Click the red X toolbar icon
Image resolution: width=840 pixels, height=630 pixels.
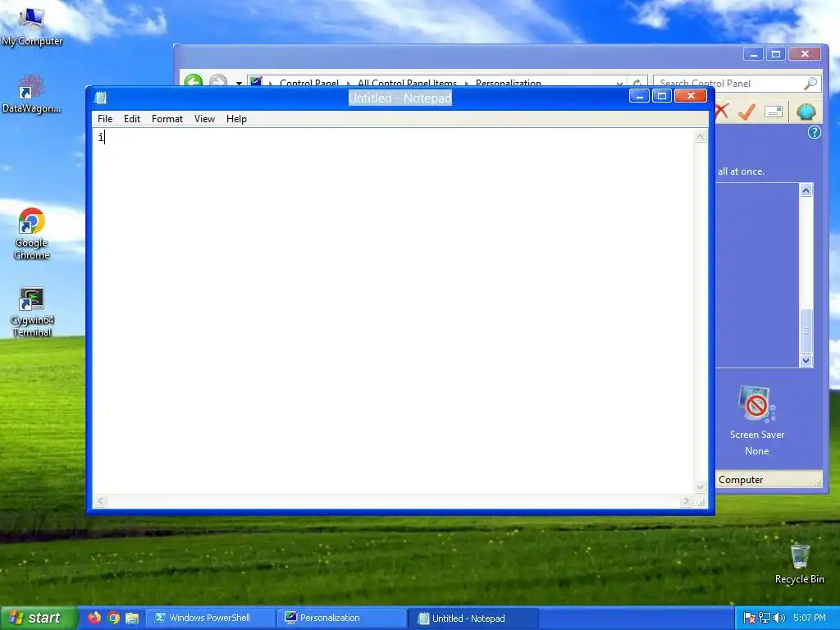722,112
